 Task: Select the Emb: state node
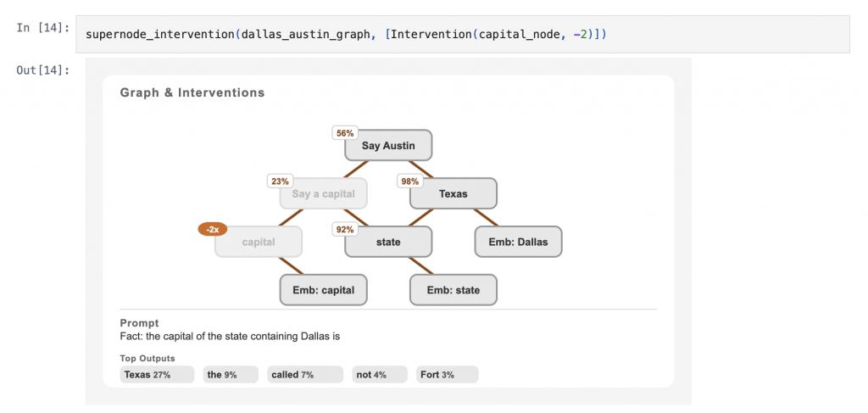(453, 290)
